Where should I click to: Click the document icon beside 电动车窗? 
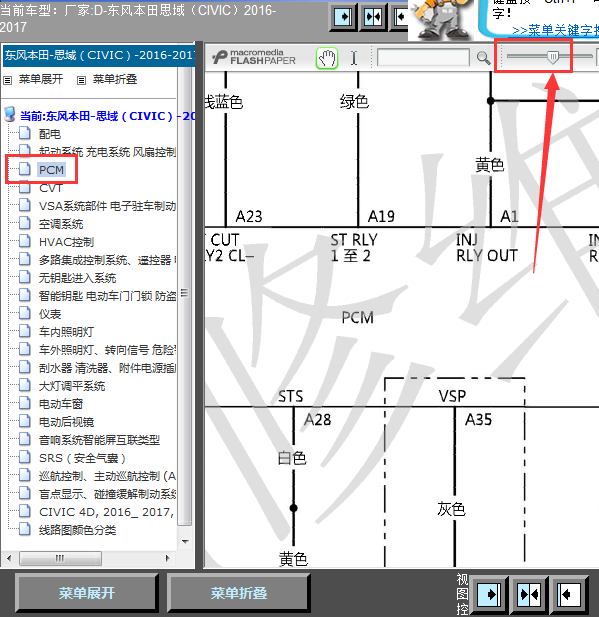coord(25,404)
